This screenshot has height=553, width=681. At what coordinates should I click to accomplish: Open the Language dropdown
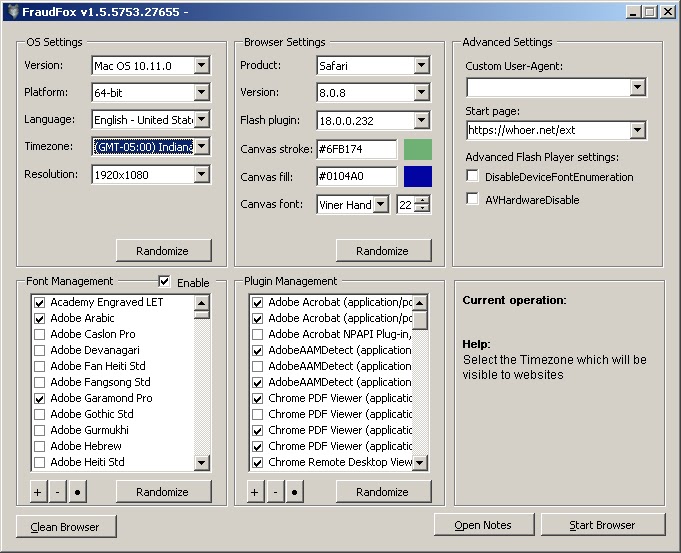202,119
